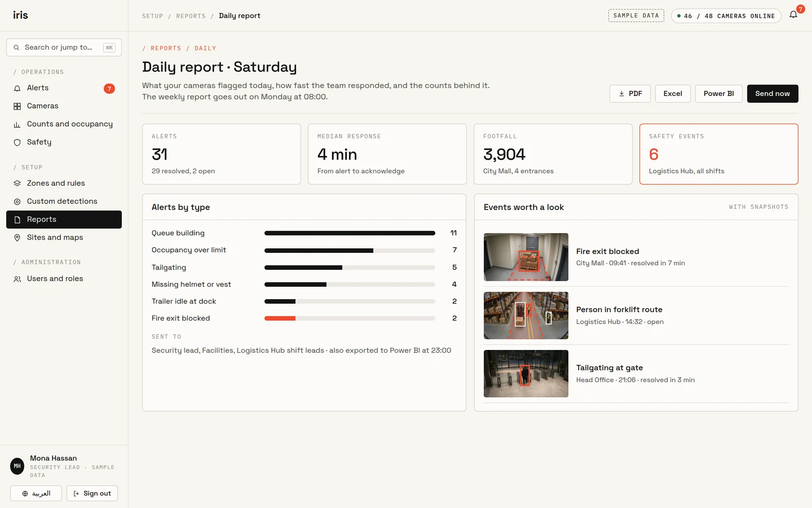This screenshot has height=508, width=812.
Task: Open the Safety Events card
Action: coord(719,154)
